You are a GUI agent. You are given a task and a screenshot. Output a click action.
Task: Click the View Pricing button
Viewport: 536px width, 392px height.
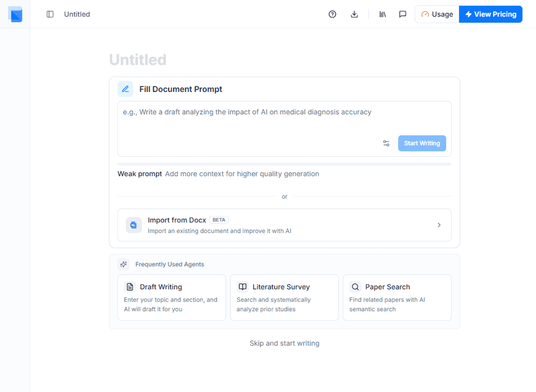click(x=491, y=15)
